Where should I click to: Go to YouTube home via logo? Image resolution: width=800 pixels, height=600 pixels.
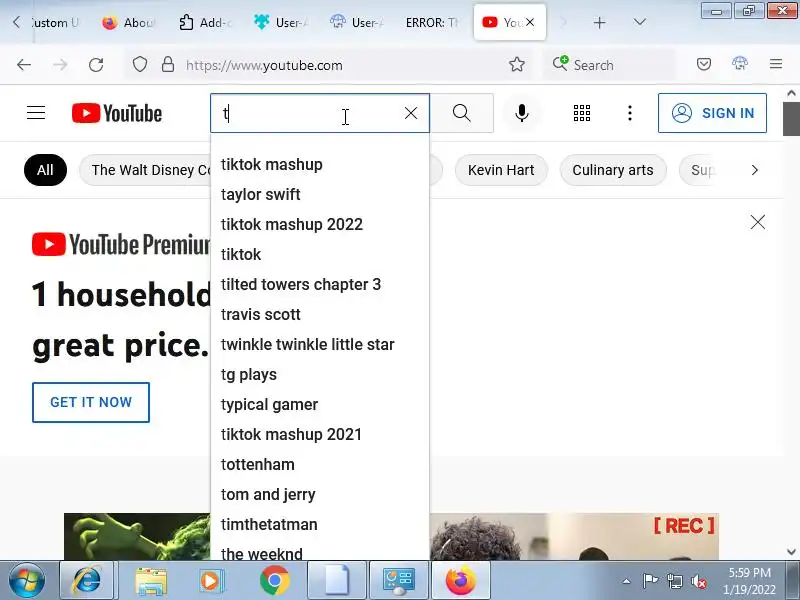point(117,113)
